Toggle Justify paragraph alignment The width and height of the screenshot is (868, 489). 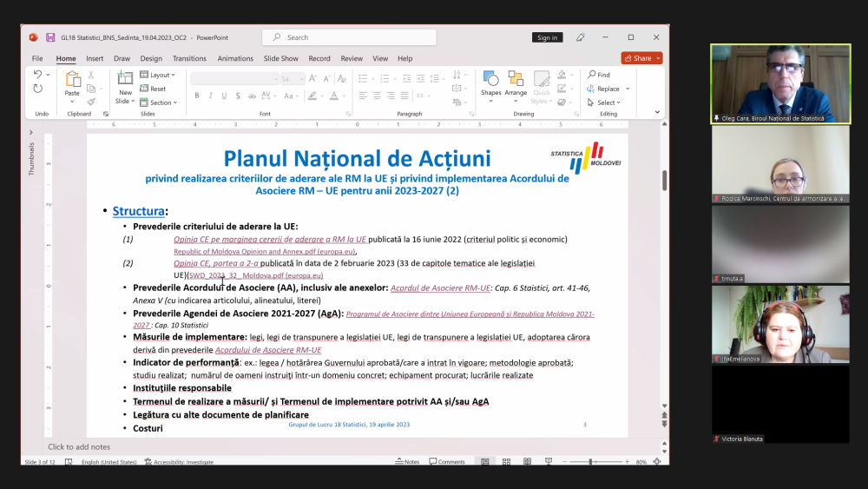(x=404, y=96)
